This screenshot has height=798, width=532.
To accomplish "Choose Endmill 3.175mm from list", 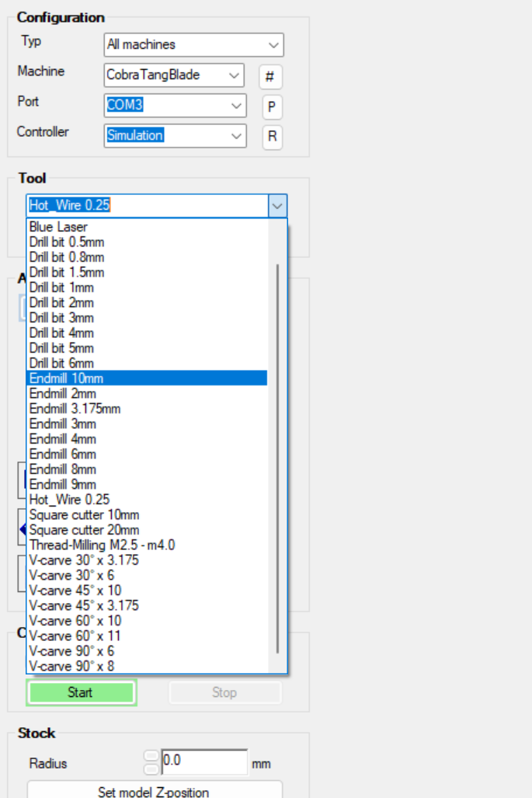I will [147, 409].
